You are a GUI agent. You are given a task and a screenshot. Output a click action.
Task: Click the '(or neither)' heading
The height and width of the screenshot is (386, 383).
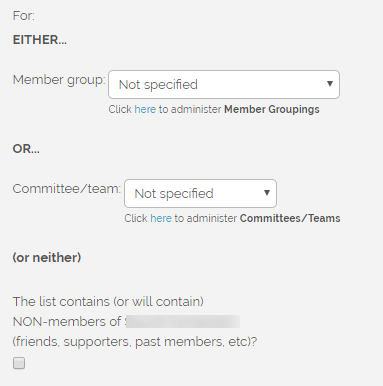click(x=47, y=258)
